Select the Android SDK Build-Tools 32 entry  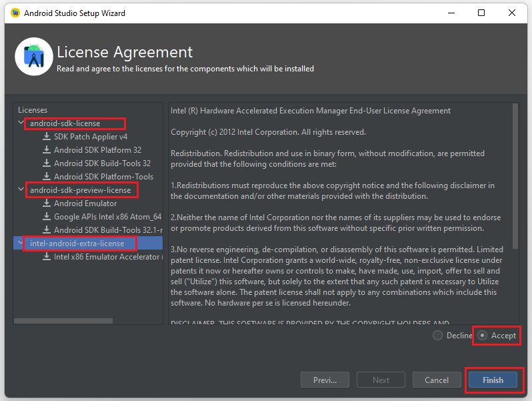pyautogui.click(x=102, y=163)
